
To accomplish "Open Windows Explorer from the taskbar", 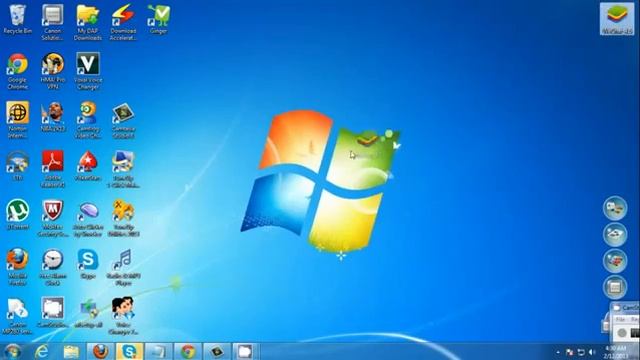I will (x=71, y=351).
